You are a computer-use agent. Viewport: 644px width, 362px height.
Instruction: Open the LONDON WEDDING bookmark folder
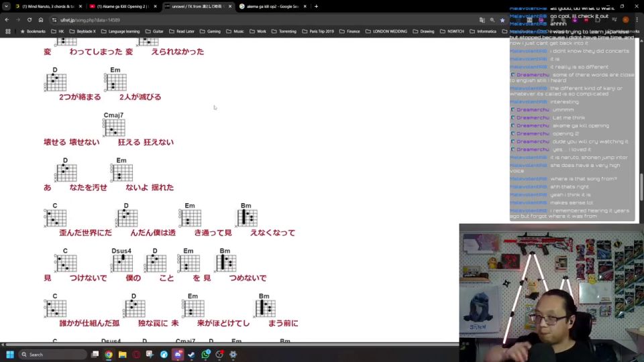click(386, 32)
